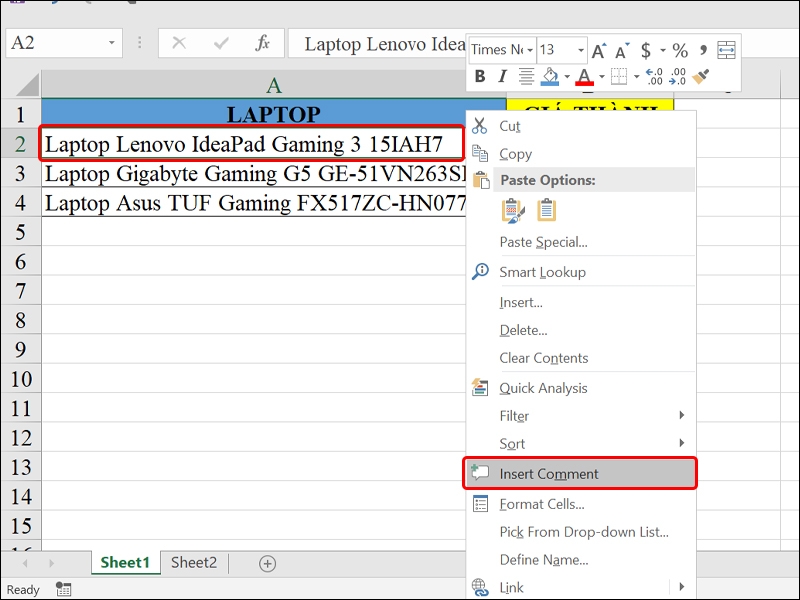Open accounting format dropdown arrow

pyautogui.click(x=663, y=50)
